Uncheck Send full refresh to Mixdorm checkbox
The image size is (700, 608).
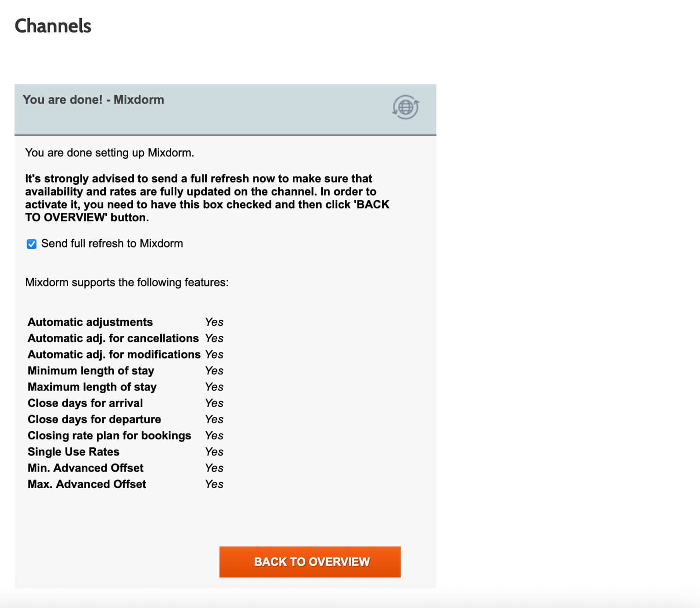(31, 244)
